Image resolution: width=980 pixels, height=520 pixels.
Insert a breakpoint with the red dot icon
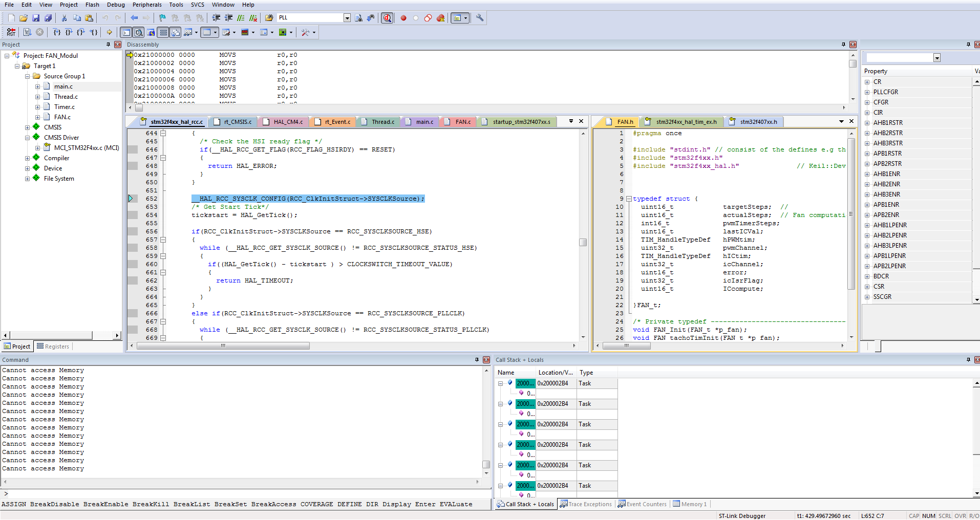403,18
